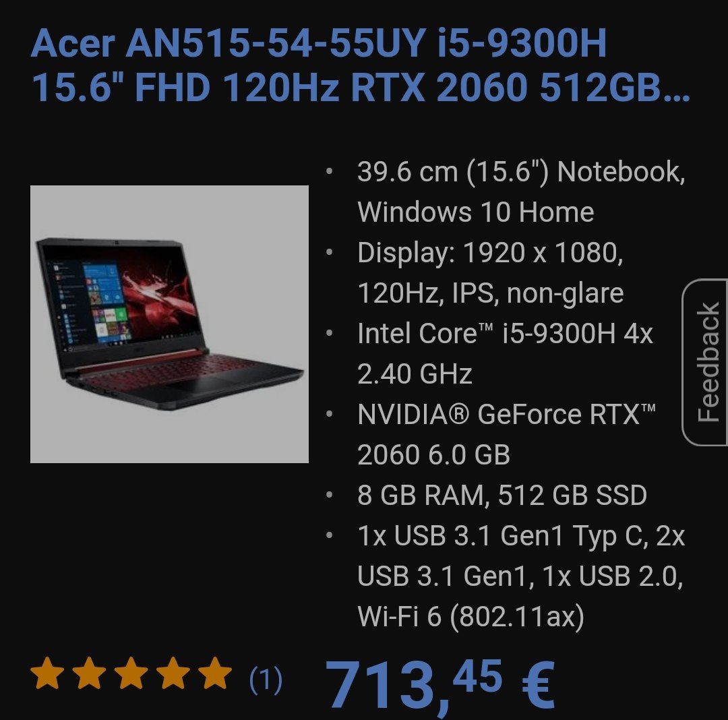This screenshot has height=720, width=728.
Task: Click the 120Hz, IPS, non-glare text
Action: tap(490, 293)
